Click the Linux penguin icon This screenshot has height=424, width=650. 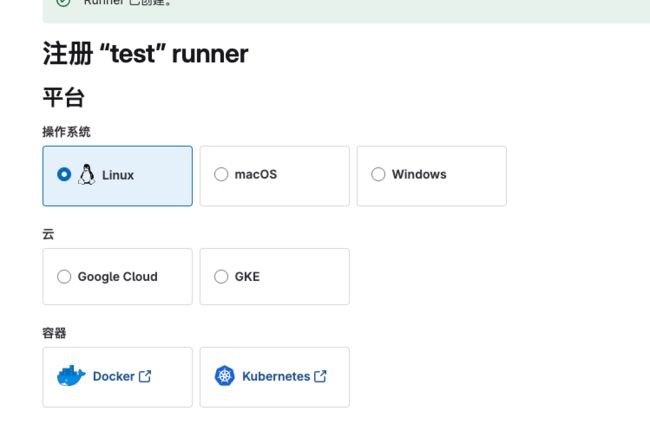coord(86,174)
